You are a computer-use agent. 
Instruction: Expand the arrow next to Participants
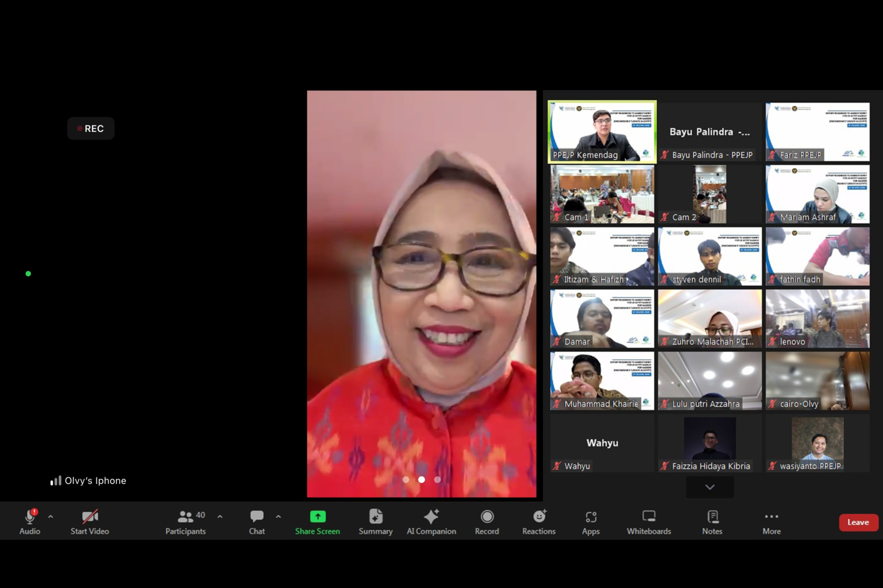220,516
